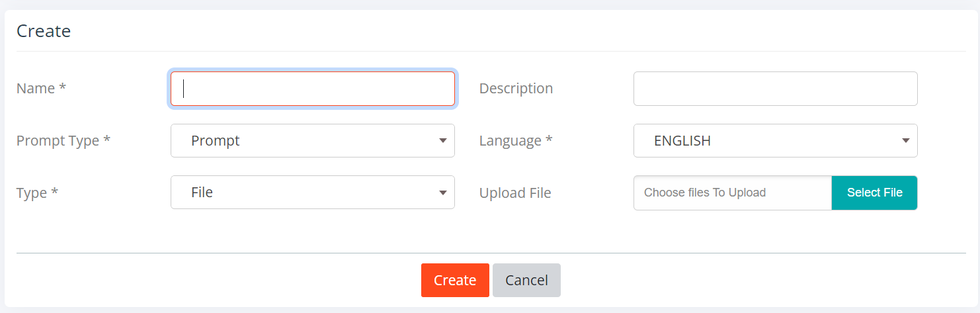Click the Choose files To Upload field
This screenshot has height=313, width=980.
(733, 193)
